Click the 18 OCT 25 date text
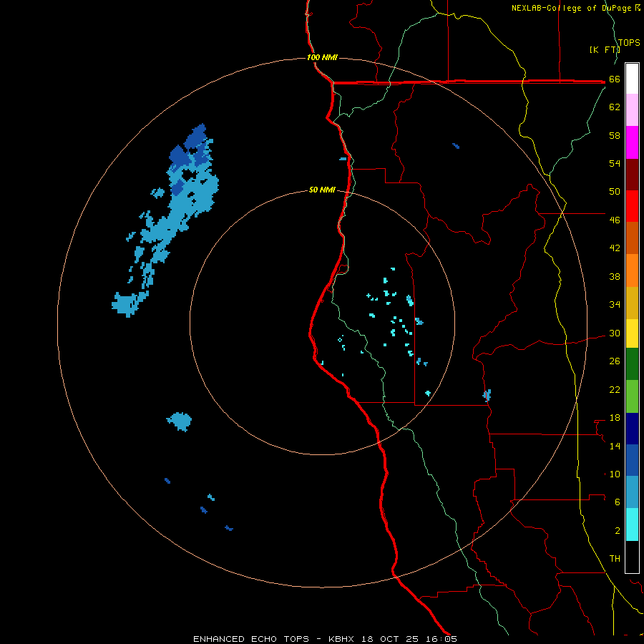 [x=390, y=639]
